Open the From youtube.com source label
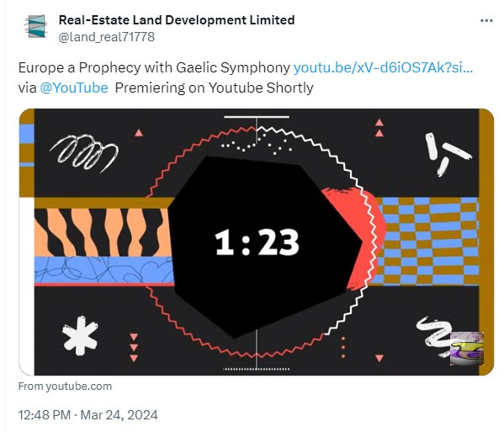Image resolution: width=504 pixels, height=432 pixels. 65,386
